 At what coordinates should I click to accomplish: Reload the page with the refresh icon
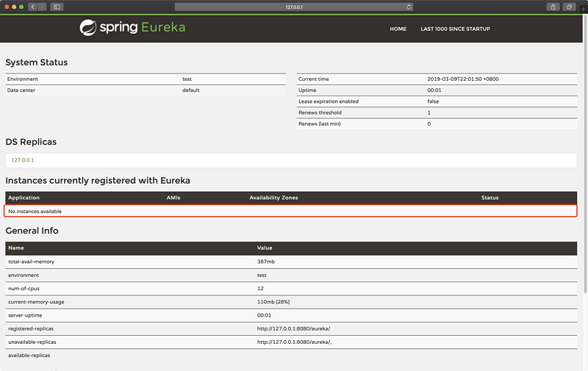pyautogui.click(x=409, y=7)
